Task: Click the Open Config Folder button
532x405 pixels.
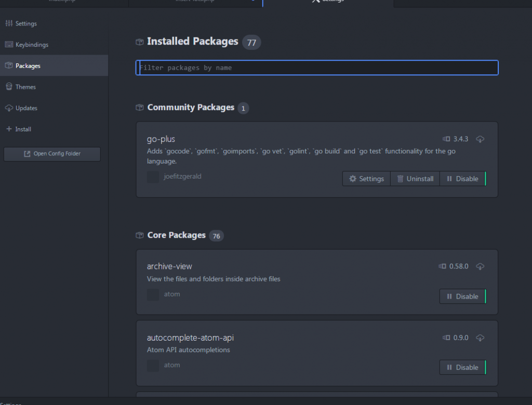Action: coord(52,154)
